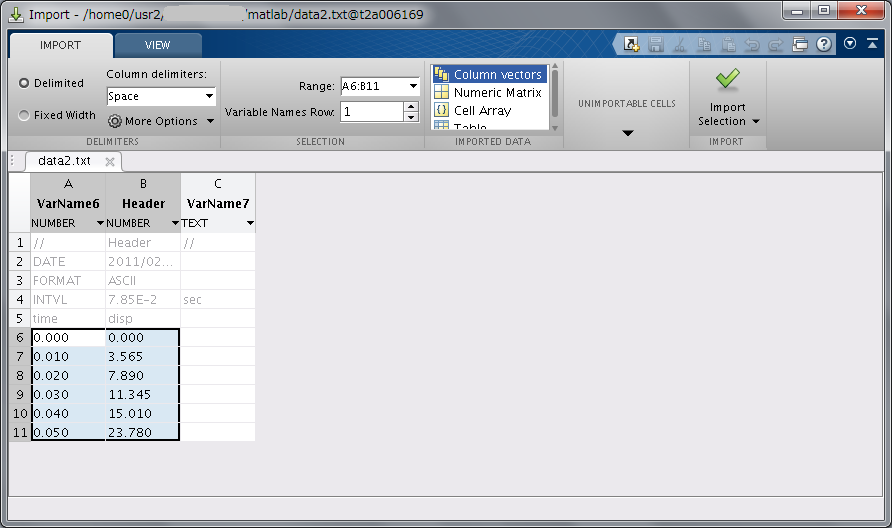Open More Options in the Delimiters section
Image resolution: width=892 pixels, height=528 pixels.
160,121
